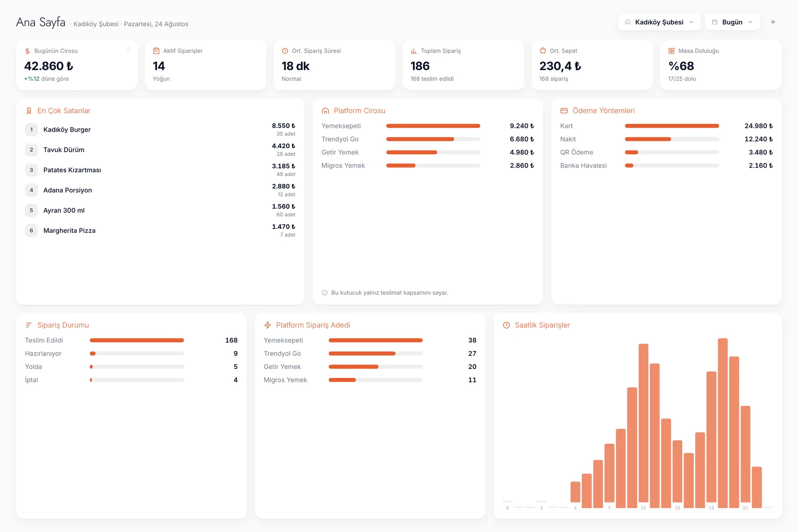The width and height of the screenshot is (798, 532).
Task: Select the Margherita Pizza list item
Action: [x=160, y=230]
